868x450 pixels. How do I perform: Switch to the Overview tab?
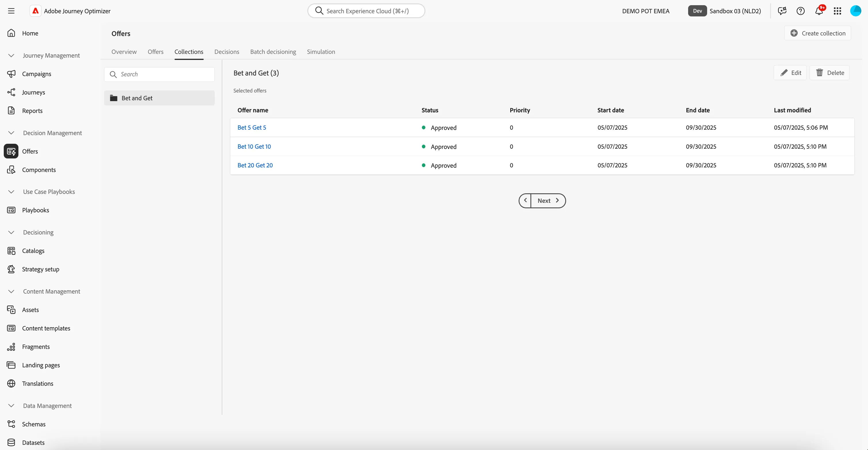click(x=124, y=52)
